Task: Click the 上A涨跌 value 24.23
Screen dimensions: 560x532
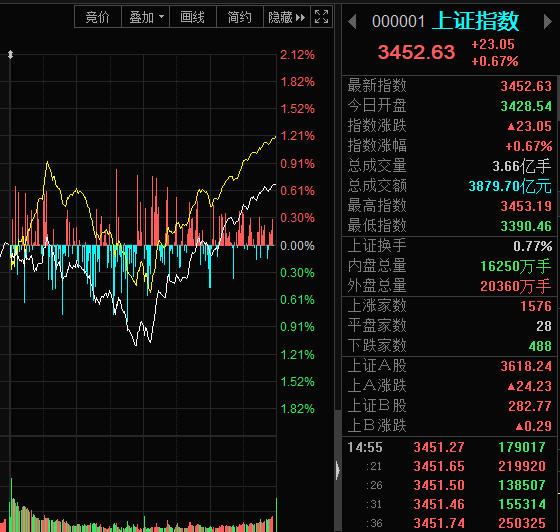Action: pos(530,386)
